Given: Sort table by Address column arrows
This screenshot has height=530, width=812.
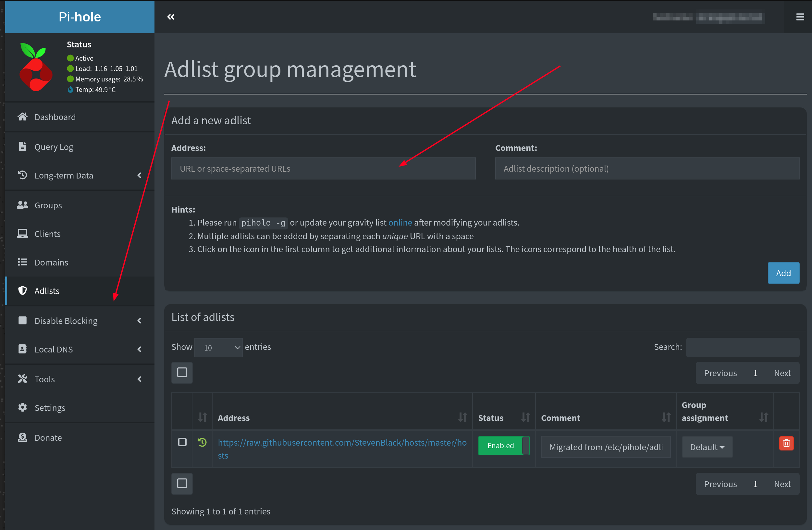Looking at the screenshot, I should [x=462, y=417].
